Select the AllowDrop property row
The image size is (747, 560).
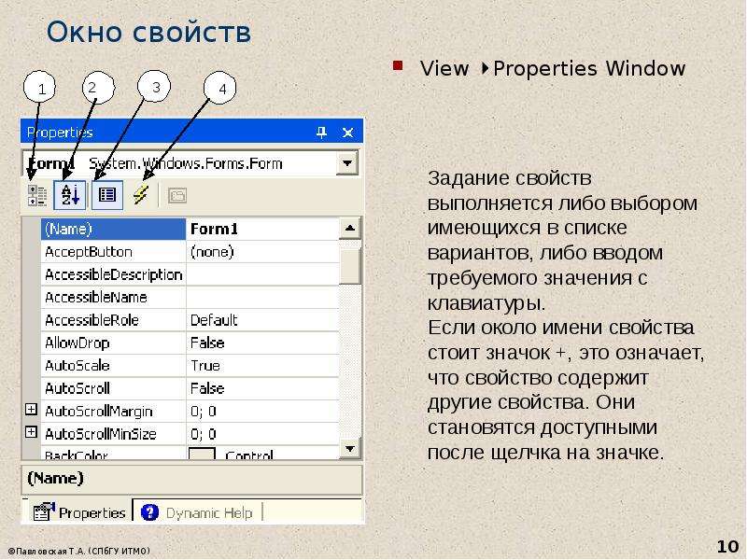[190, 343]
